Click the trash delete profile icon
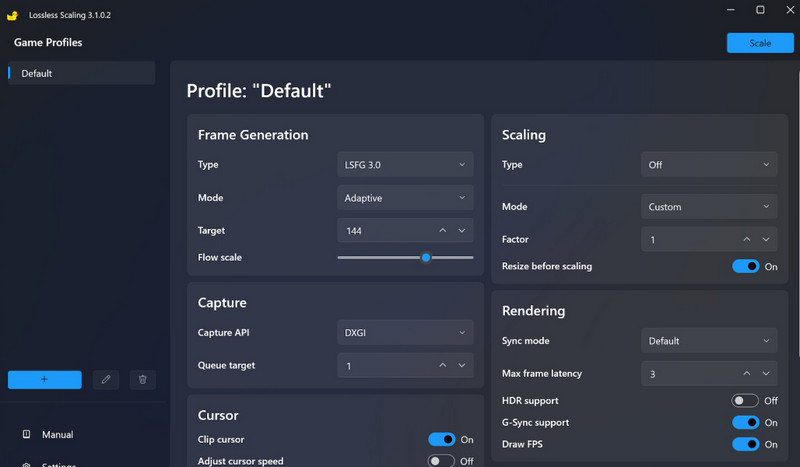Image resolution: width=800 pixels, height=467 pixels. [x=142, y=380]
